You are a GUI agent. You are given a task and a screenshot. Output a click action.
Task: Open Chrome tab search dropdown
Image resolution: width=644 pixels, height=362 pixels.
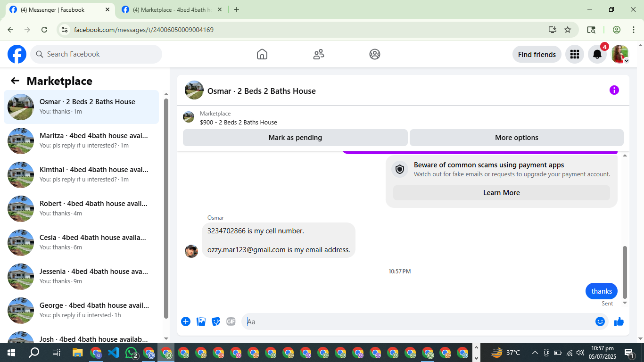591,30
